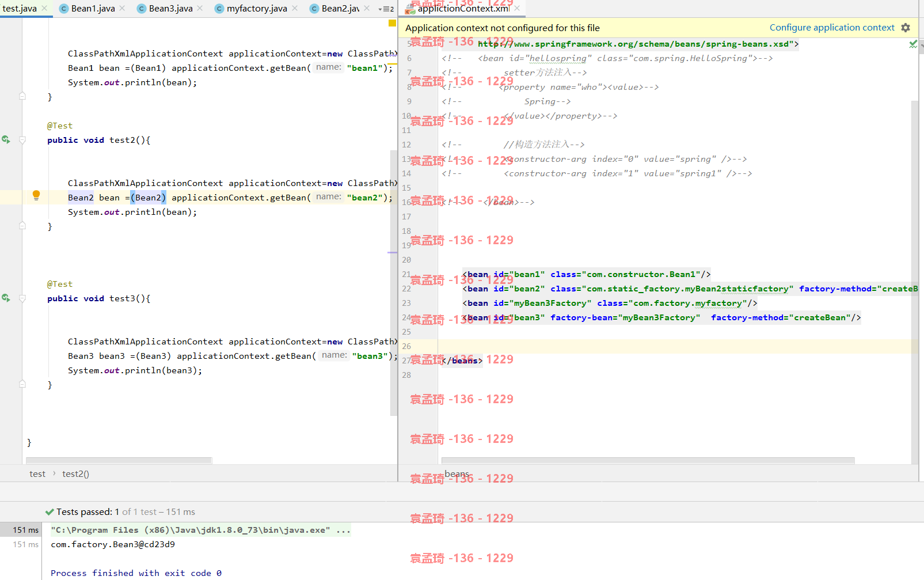
Task: Select the beans breadcrumb in XML editor
Action: [x=457, y=474]
